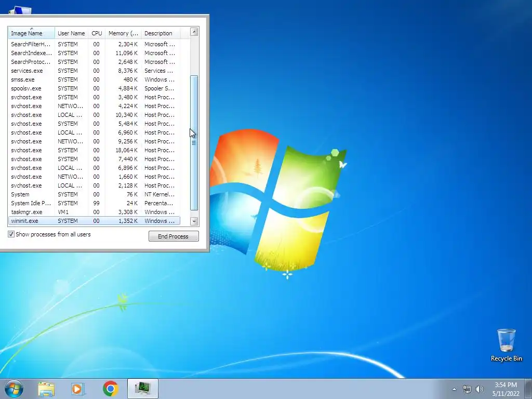Select svchost.exe using 5,484 K memory
The image size is (532, 399).
tap(94, 124)
